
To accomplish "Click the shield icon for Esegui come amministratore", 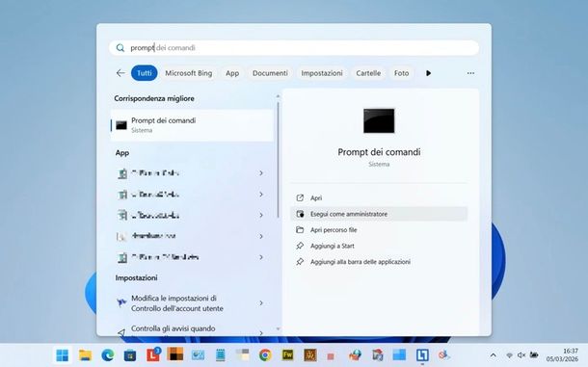I will coord(300,214).
